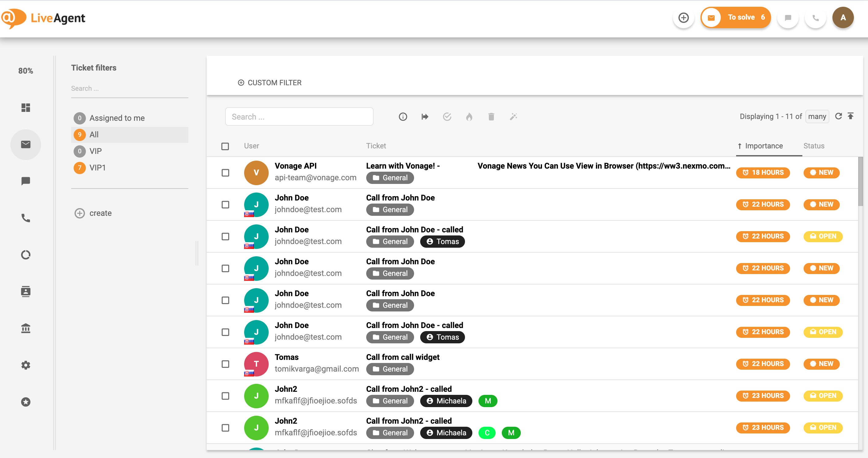Tick the checkbox for the Vonage API ticket
This screenshot has height=458, width=868.
225,172
